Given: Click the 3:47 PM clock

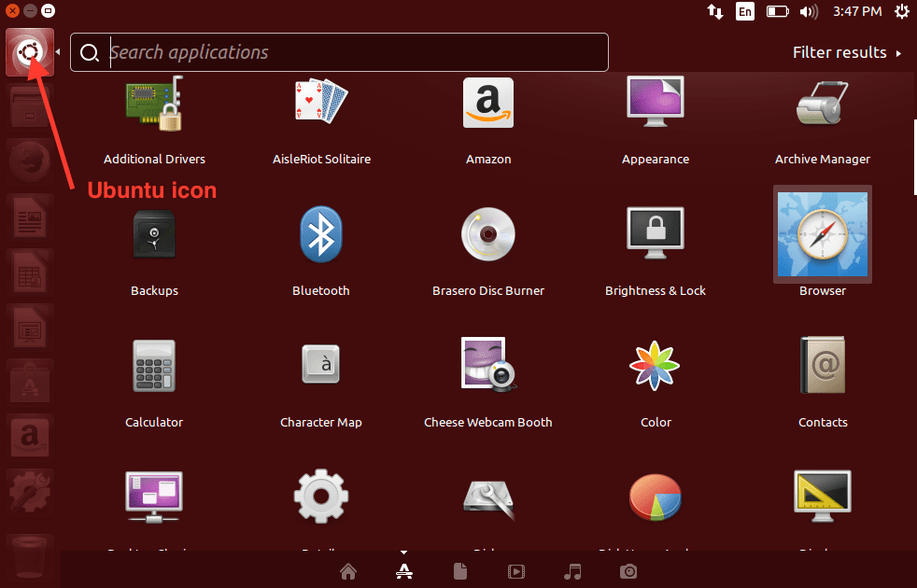Looking at the screenshot, I should click(x=856, y=12).
